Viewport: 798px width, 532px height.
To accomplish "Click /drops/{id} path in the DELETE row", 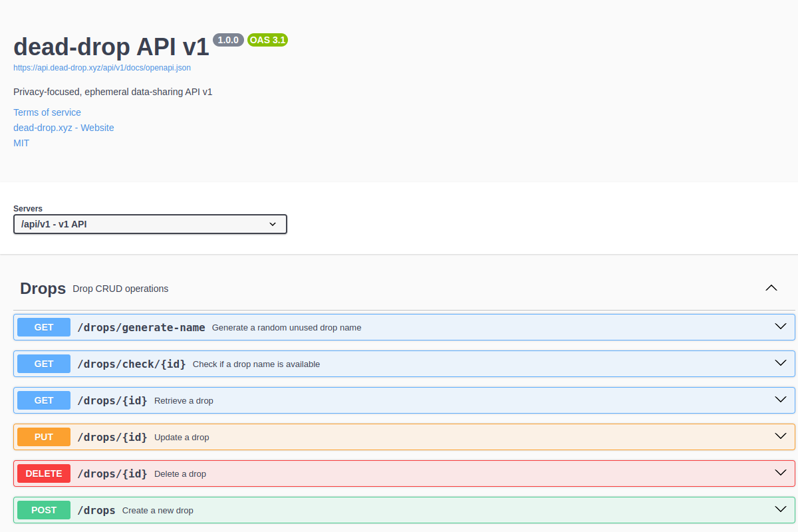I will (x=112, y=473).
